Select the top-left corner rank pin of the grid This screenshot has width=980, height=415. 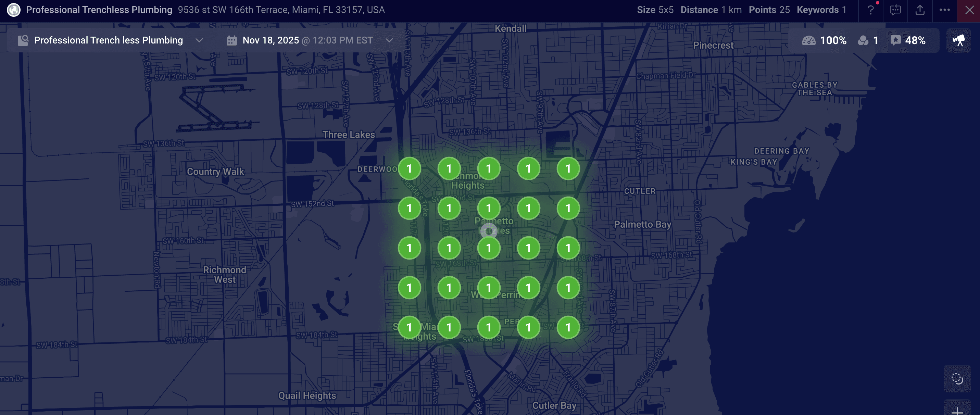coord(409,168)
